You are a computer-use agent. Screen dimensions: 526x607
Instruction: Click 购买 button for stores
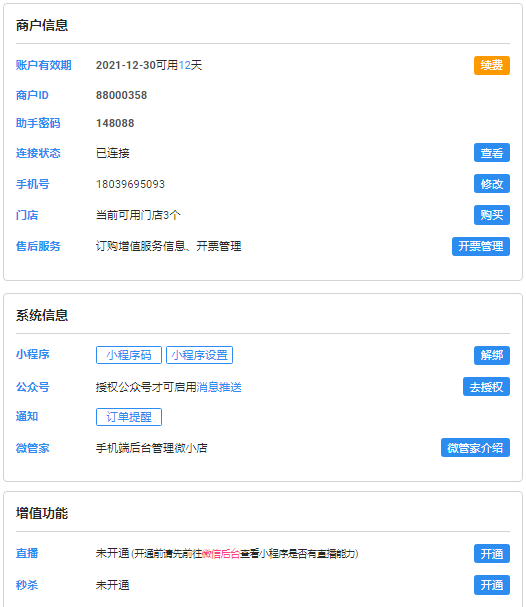[492, 215]
